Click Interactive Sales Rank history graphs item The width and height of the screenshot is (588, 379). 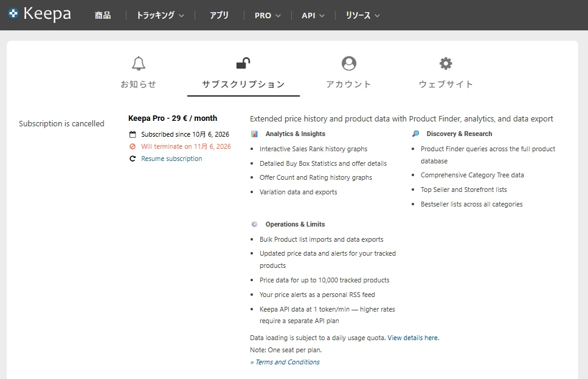pyautogui.click(x=314, y=149)
